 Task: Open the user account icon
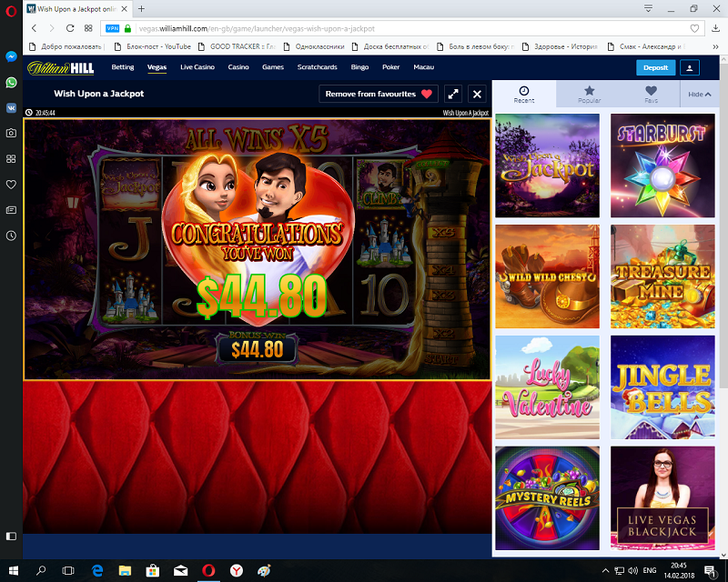coord(690,68)
